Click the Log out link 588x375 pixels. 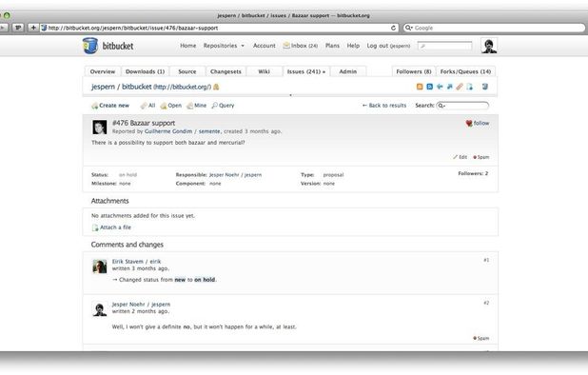coord(388,46)
